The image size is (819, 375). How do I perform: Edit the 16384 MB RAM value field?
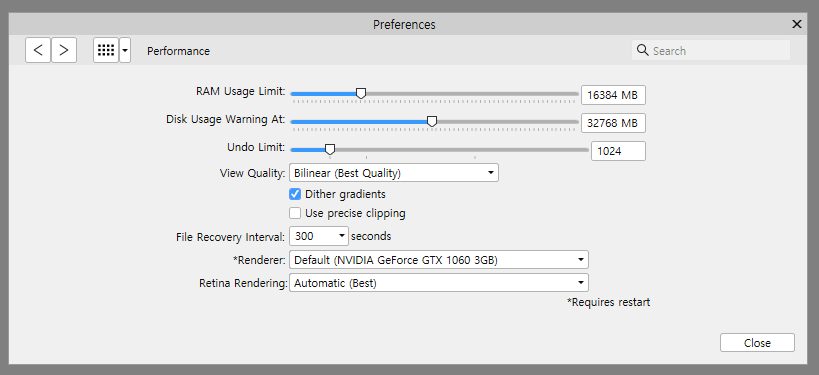point(613,95)
